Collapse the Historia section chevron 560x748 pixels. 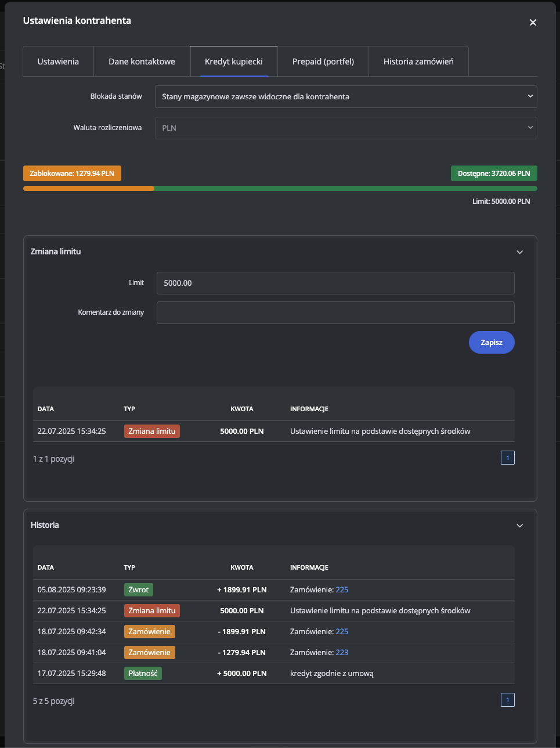click(519, 526)
